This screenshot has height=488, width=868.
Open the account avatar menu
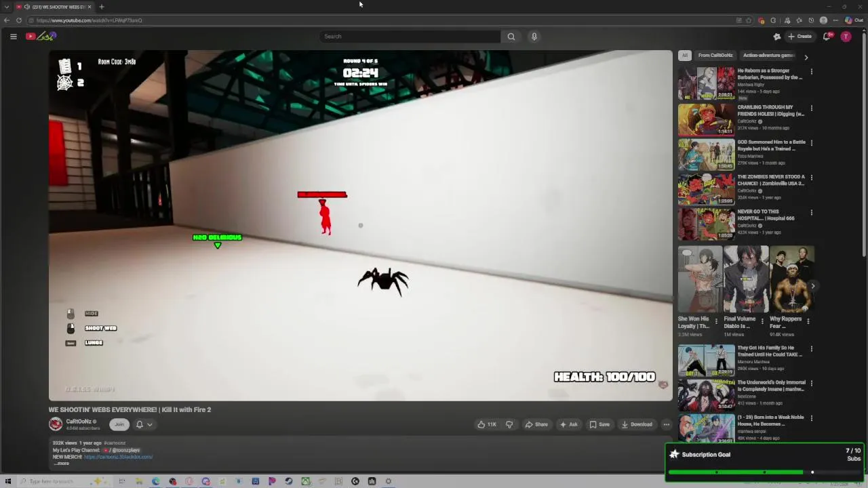846,37
